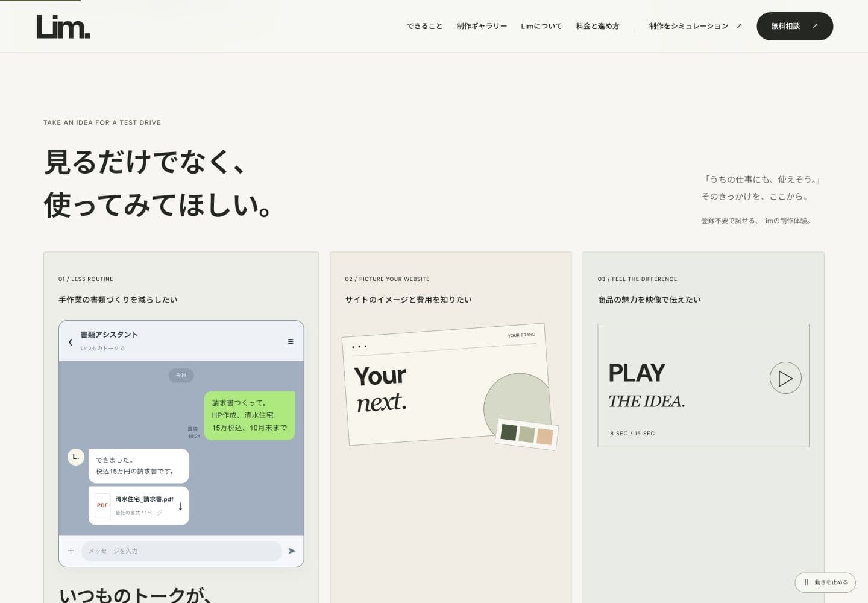The width and height of the screenshot is (868, 603).
Task: Click the 無料相談 button
Action: point(794,26)
